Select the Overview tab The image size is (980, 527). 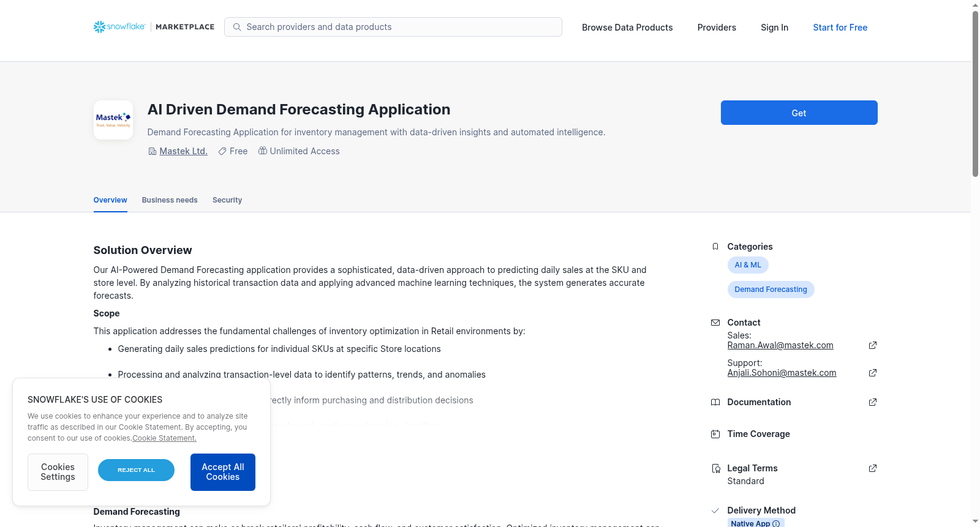coord(110,200)
